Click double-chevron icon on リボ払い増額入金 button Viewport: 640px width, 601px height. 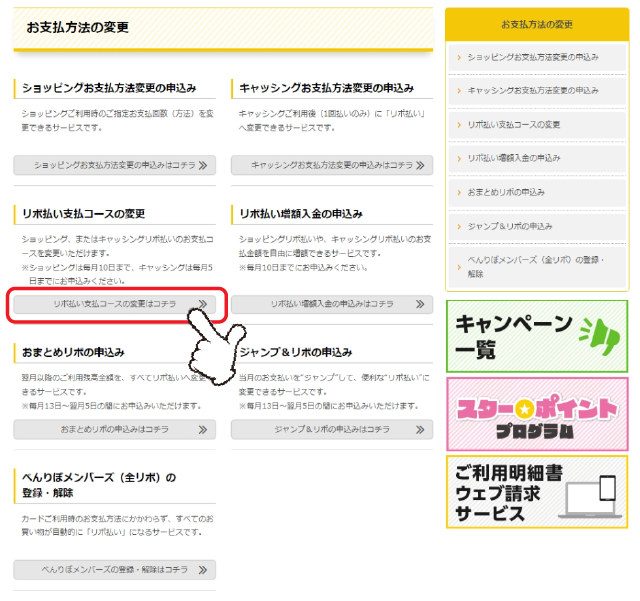point(420,304)
